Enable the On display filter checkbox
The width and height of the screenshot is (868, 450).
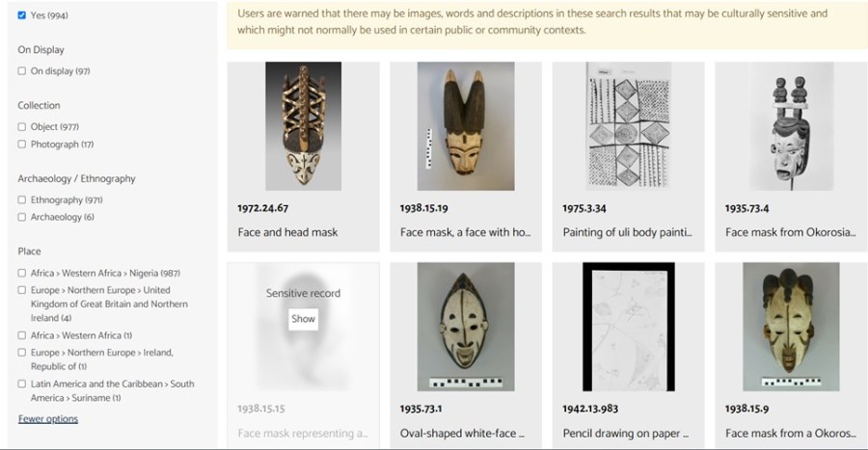pyautogui.click(x=22, y=71)
